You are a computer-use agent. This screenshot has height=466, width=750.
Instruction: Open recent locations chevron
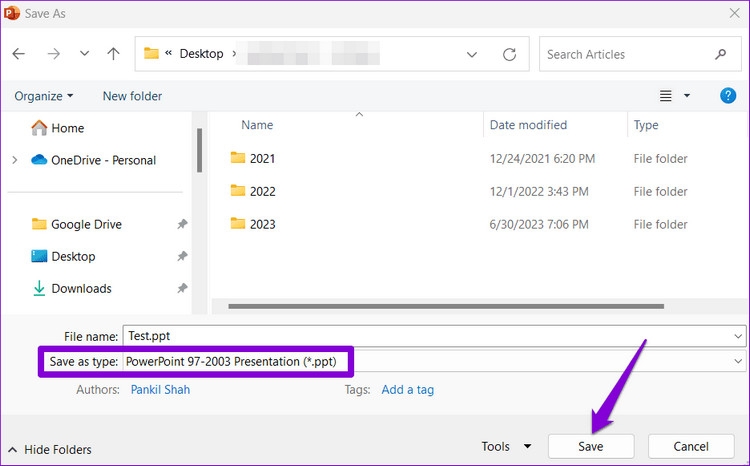point(84,54)
